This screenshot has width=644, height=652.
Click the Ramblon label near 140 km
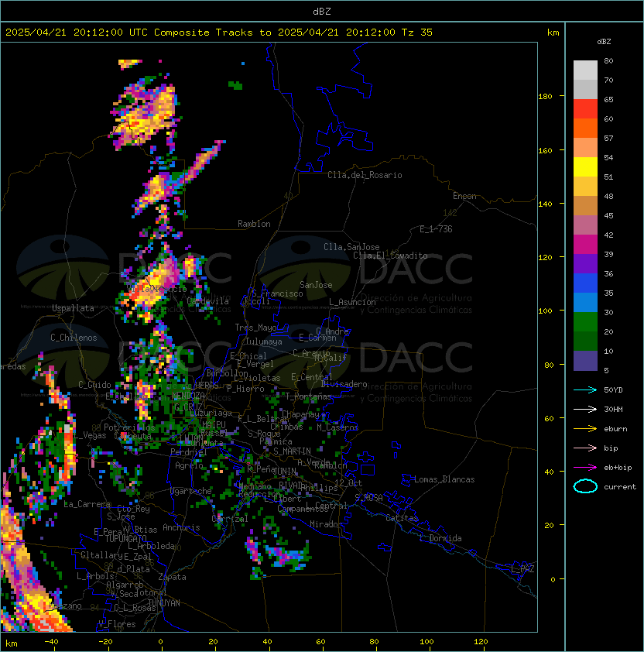254,224
